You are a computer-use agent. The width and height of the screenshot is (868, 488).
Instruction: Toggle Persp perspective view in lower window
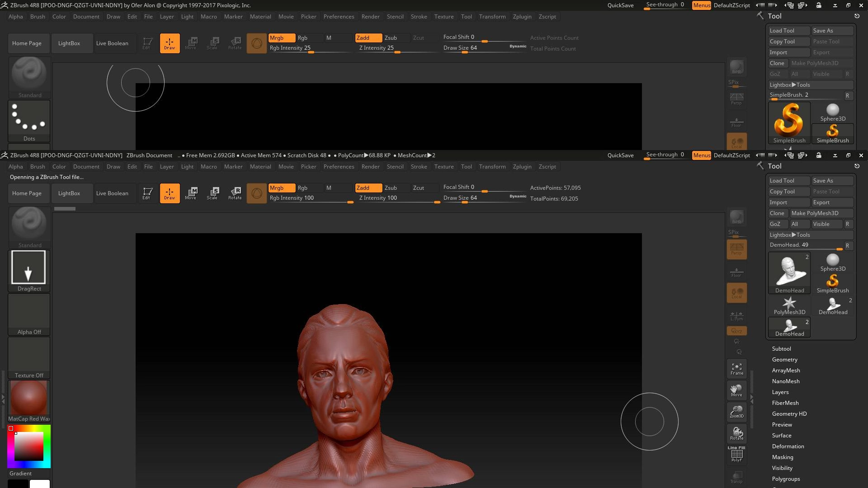(736, 249)
